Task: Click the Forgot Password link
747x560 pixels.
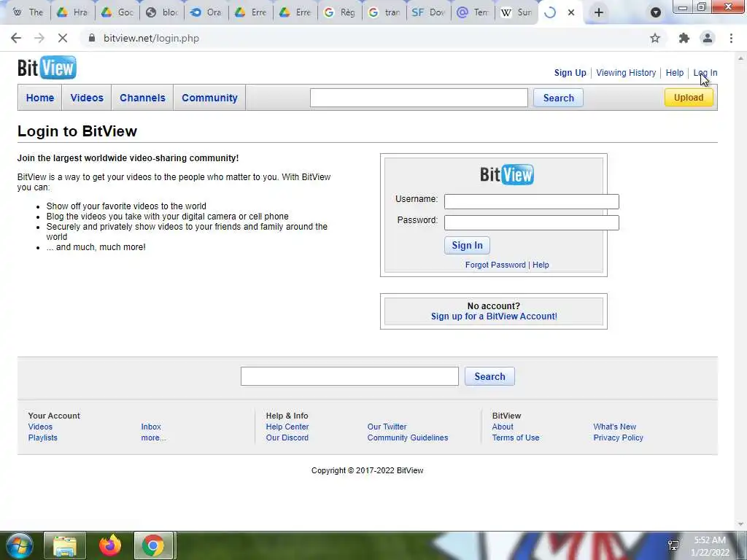Action: pyautogui.click(x=495, y=265)
